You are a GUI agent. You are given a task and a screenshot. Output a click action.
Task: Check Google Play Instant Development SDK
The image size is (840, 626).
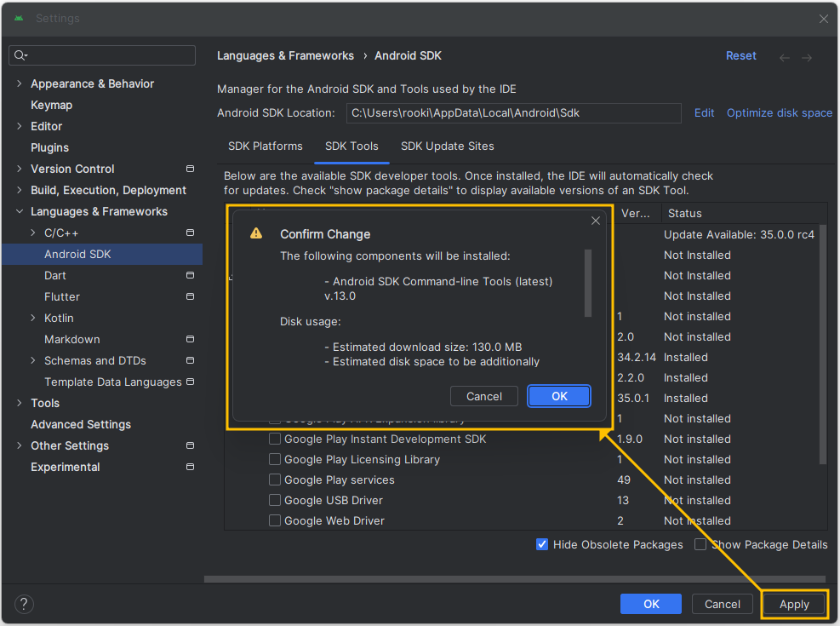point(274,439)
